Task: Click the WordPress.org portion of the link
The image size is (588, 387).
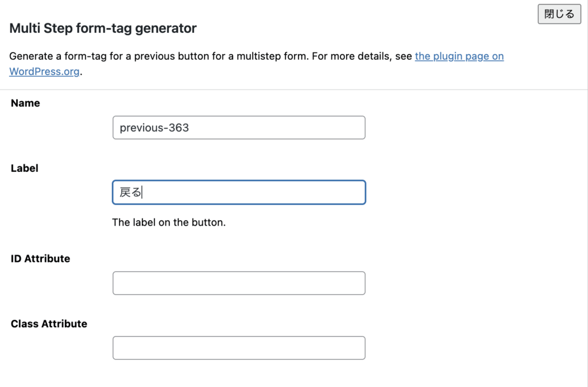Action: tap(44, 72)
